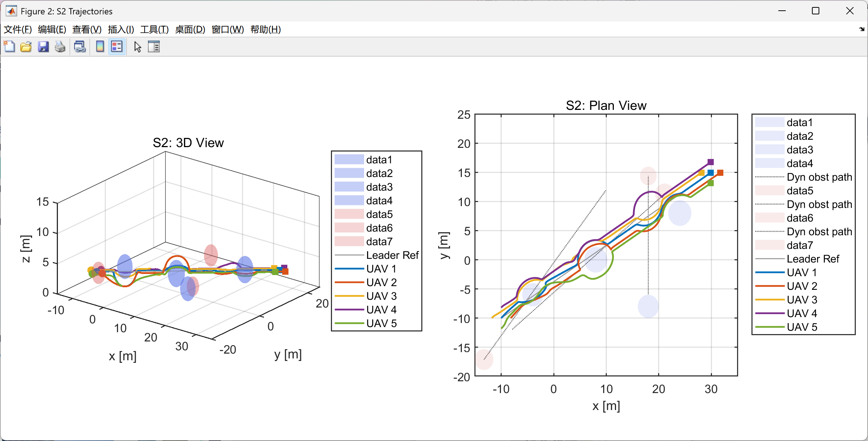Screen dimensions: 868x441
Task: Toggle the Insert Colorbar button
Action: point(100,47)
